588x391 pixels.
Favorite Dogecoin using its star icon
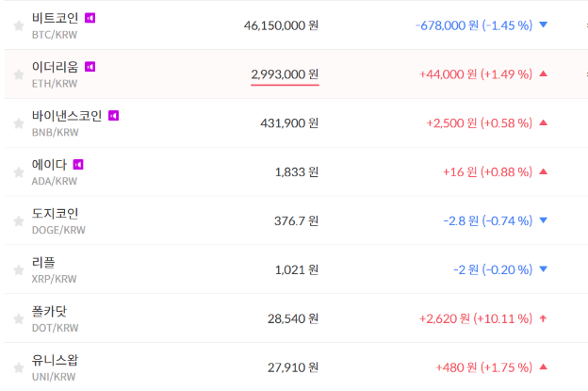pos(18,221)
